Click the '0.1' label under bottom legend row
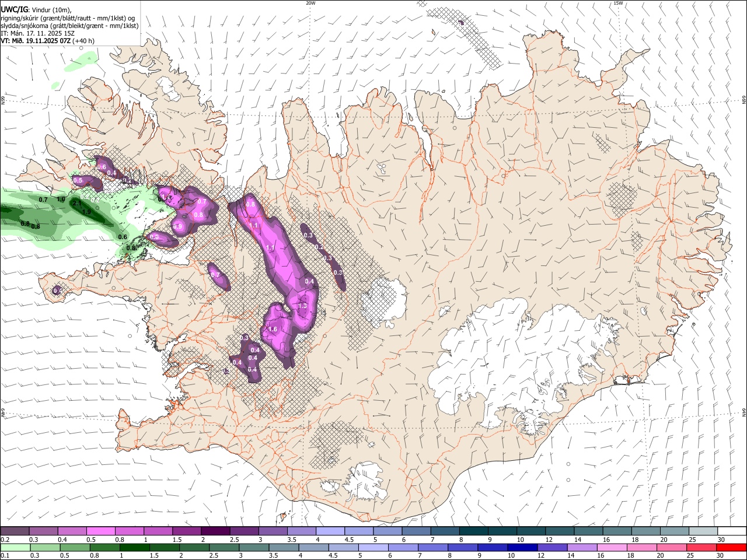 point(5,555)
